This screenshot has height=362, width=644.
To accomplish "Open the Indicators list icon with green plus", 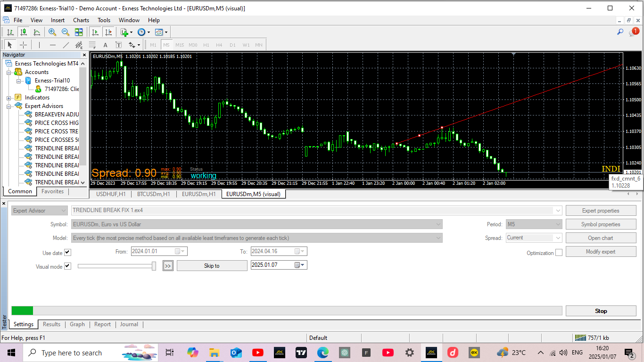I will point(126,32).
